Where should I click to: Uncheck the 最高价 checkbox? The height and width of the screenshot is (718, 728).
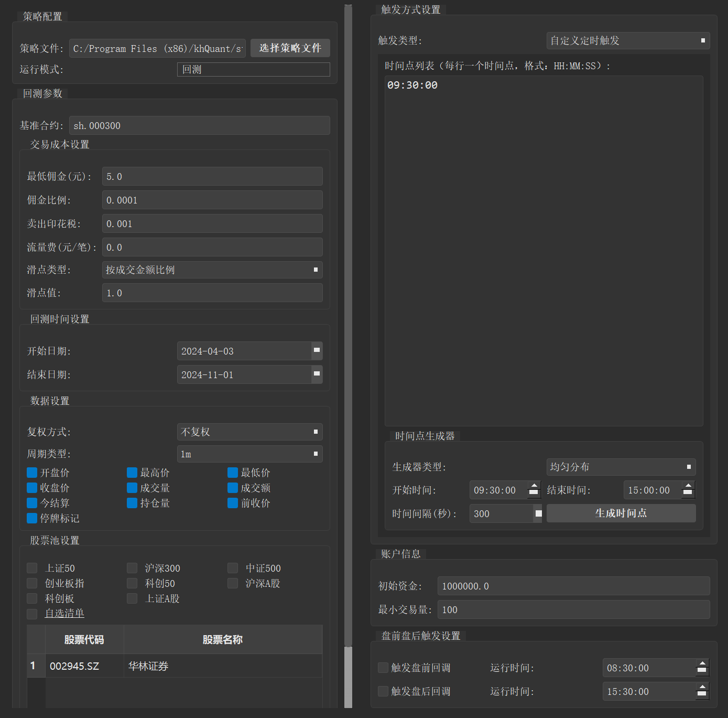(132, 473)
